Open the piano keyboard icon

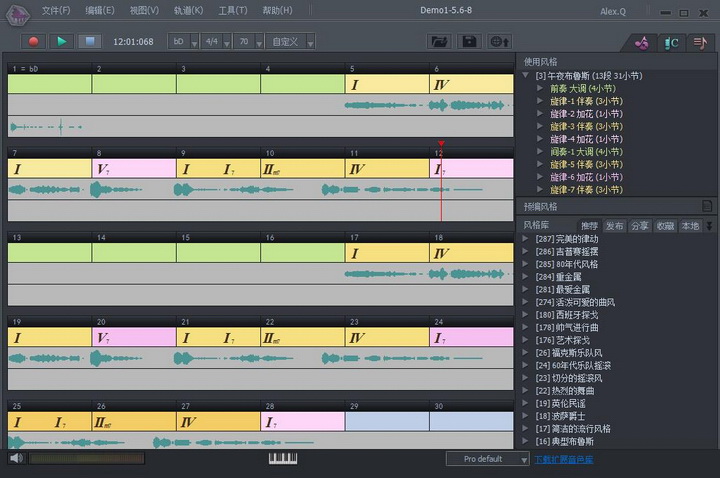click(x=284, y=458)
